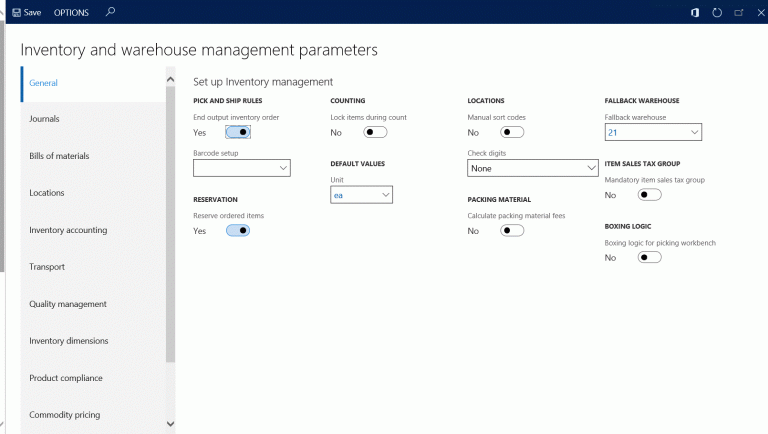
Task: Go to the Locations tab
Action: (93, 193)
